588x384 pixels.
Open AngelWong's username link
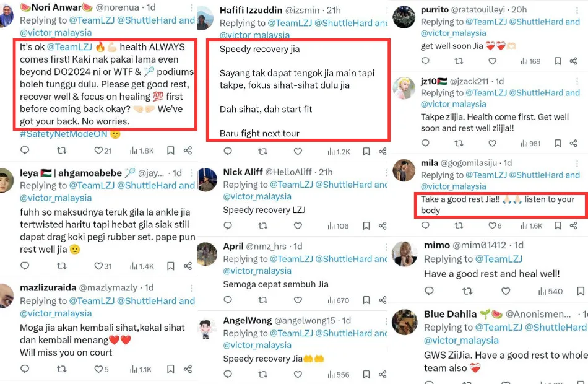pos(248,320)
